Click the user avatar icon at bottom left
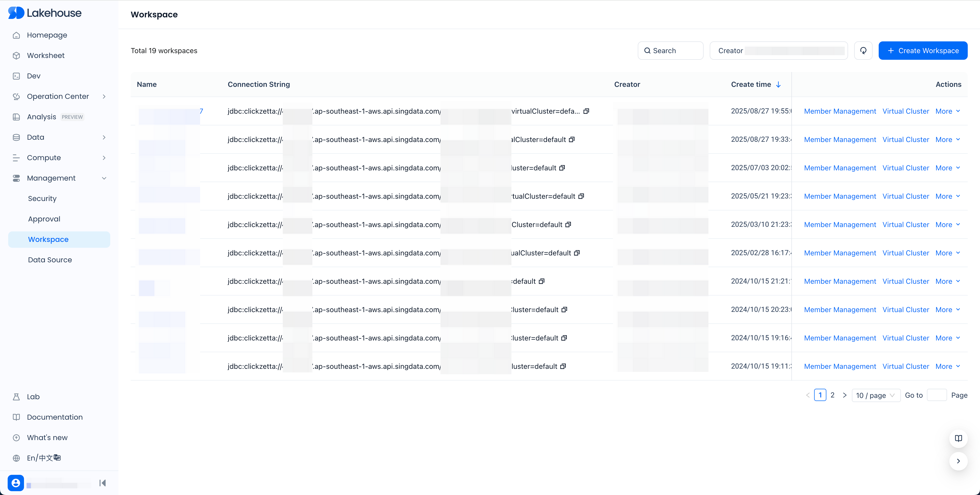The width and height of the screenshot is (980, 495). (16, 483)
